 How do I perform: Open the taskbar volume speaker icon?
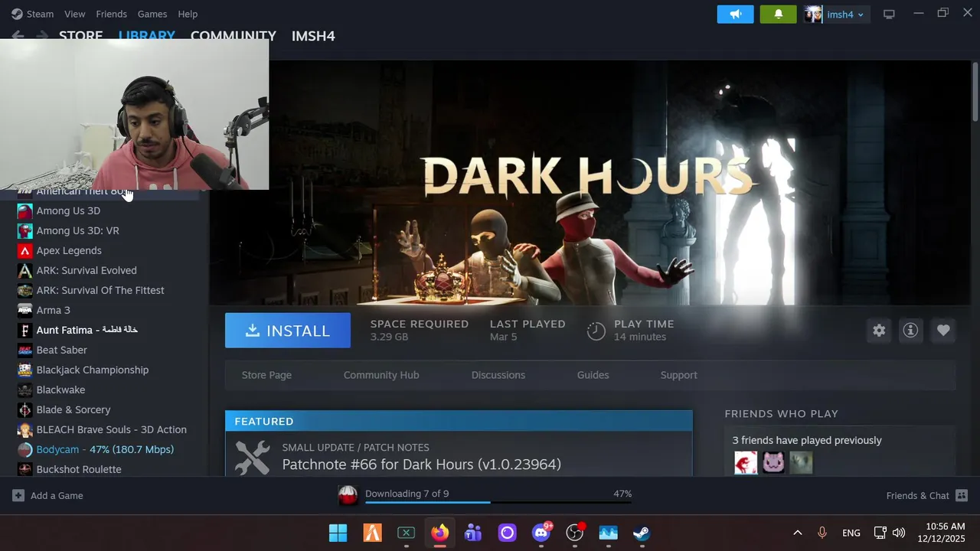click(899, 533)
